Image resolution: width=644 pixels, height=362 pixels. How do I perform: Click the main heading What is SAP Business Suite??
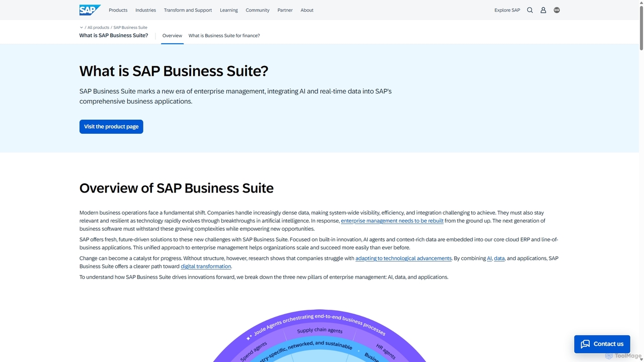coord(174,71)
